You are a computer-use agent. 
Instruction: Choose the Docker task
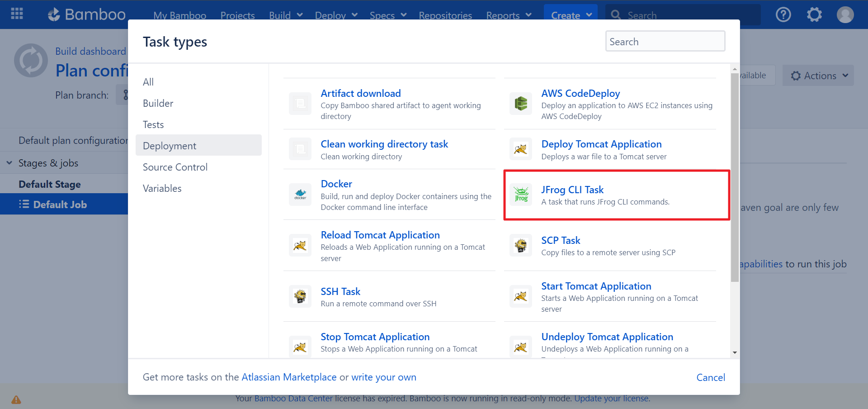click(336, 184)
